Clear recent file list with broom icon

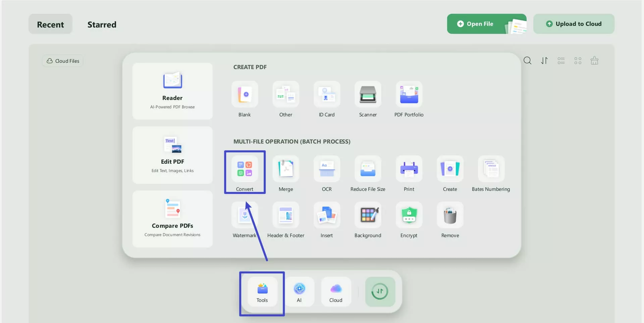(594, 60)
